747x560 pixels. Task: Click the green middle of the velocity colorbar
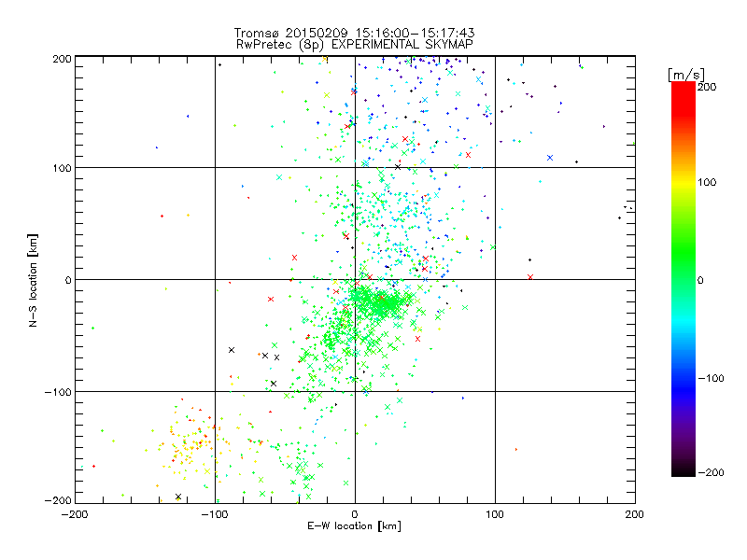pyautogui.click(x=684, y=267)
